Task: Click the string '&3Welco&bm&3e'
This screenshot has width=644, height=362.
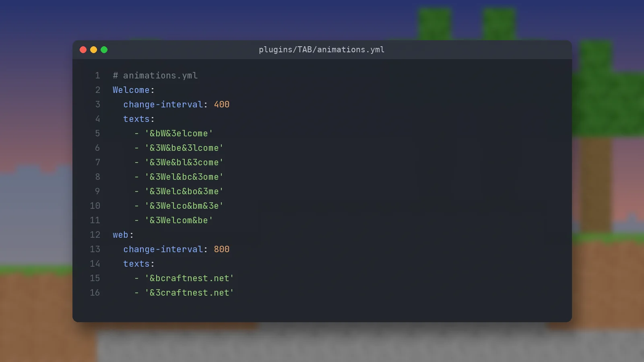Action: [x=184, y=206]
